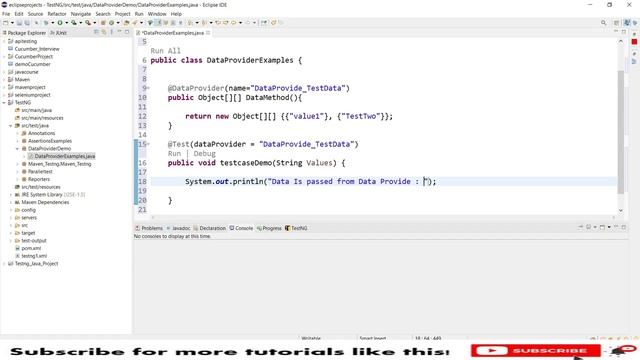
Task: Click the notification bell beside Subscribe
Action: [623, 350]
